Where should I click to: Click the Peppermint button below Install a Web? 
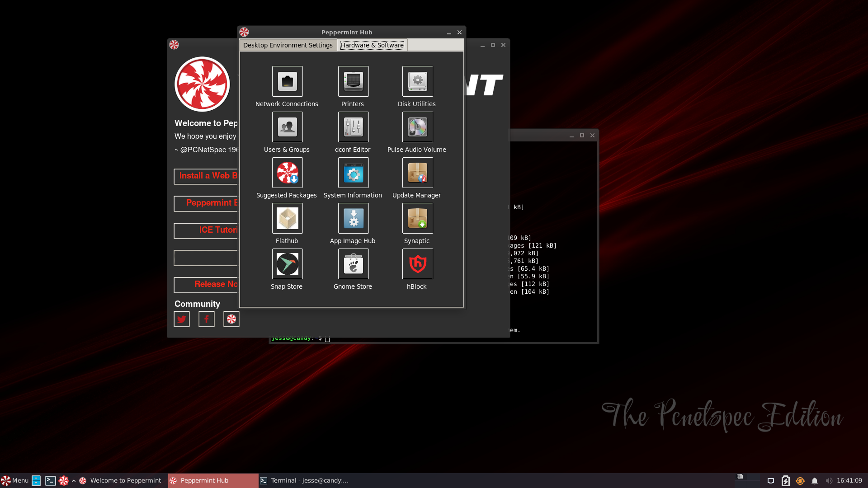(x=206, y=203)
